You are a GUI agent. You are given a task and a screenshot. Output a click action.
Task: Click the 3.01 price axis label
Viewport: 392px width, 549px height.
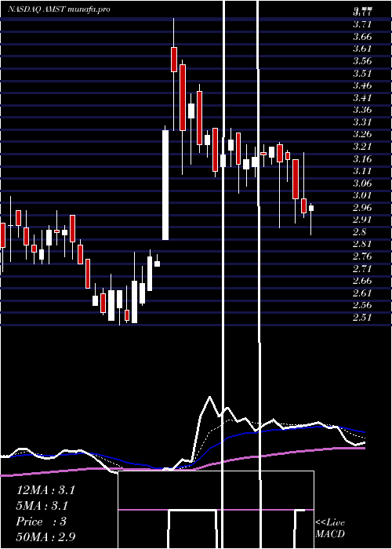point(362,195)
